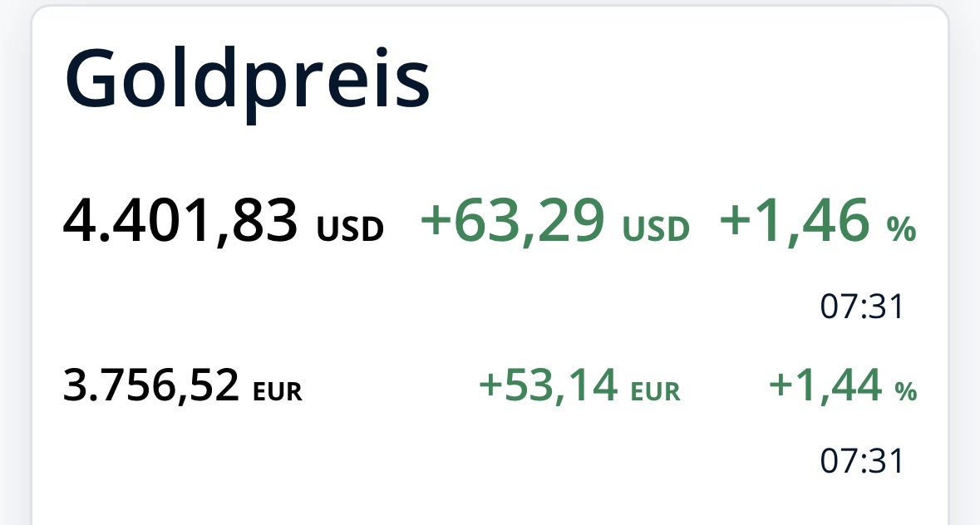980x525 pixels.
Task: Click the black EUR label beside 3.756,52
Action: click(x=278, y=390)
